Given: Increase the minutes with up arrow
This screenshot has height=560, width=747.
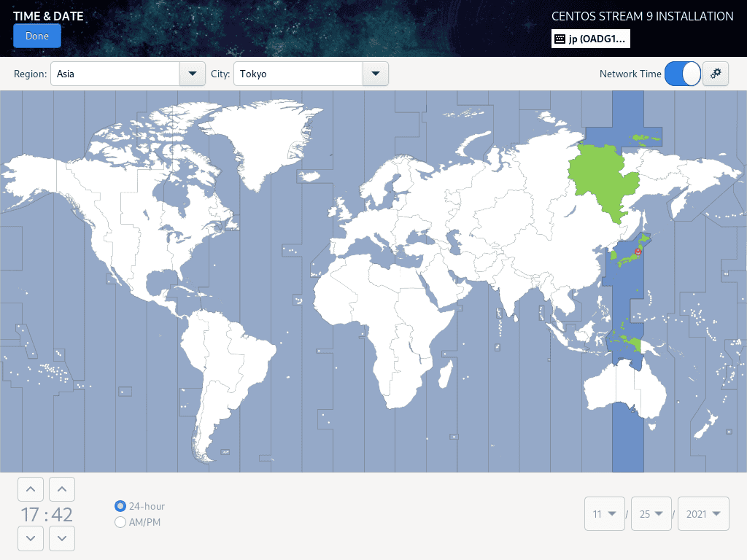Looking at the screenshot, I should [x=62, y=489].
